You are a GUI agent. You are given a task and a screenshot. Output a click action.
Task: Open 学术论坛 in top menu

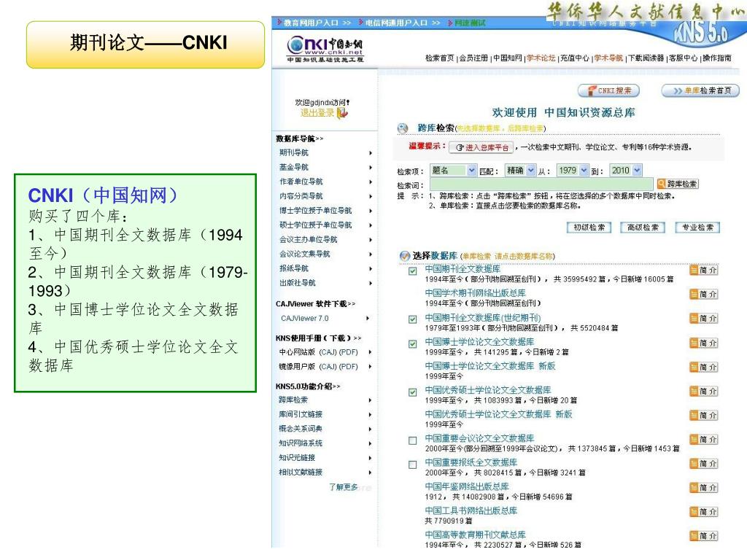tap(541, 58)
